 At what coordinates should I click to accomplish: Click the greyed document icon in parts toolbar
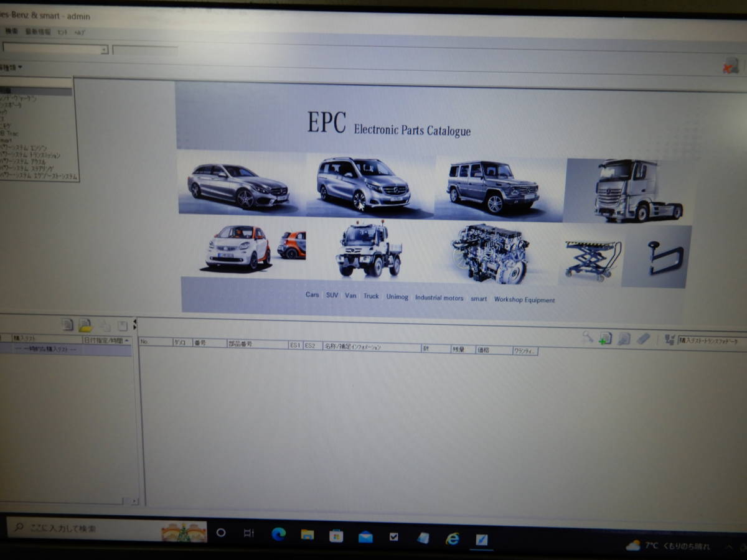pos(624,338)
